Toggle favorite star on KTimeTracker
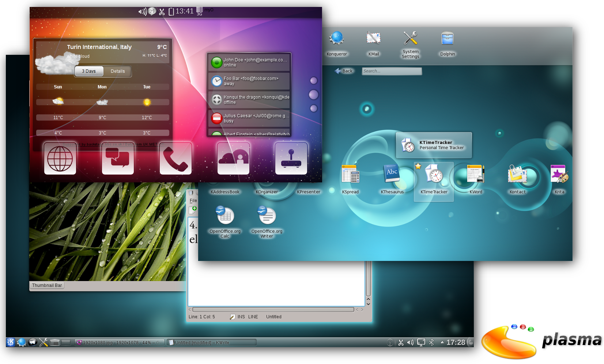The height and width of the screenshot is (364, 604). tap(418, 167)
